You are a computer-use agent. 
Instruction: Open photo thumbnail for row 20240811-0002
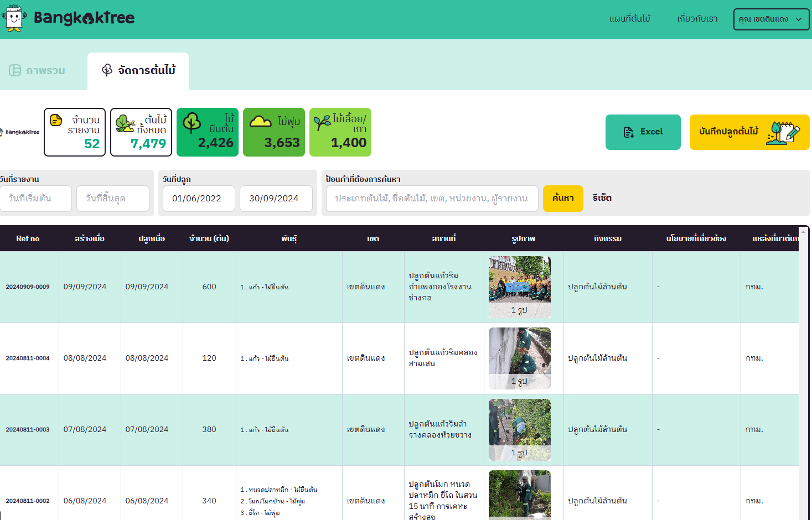click(x=520, y=495)
